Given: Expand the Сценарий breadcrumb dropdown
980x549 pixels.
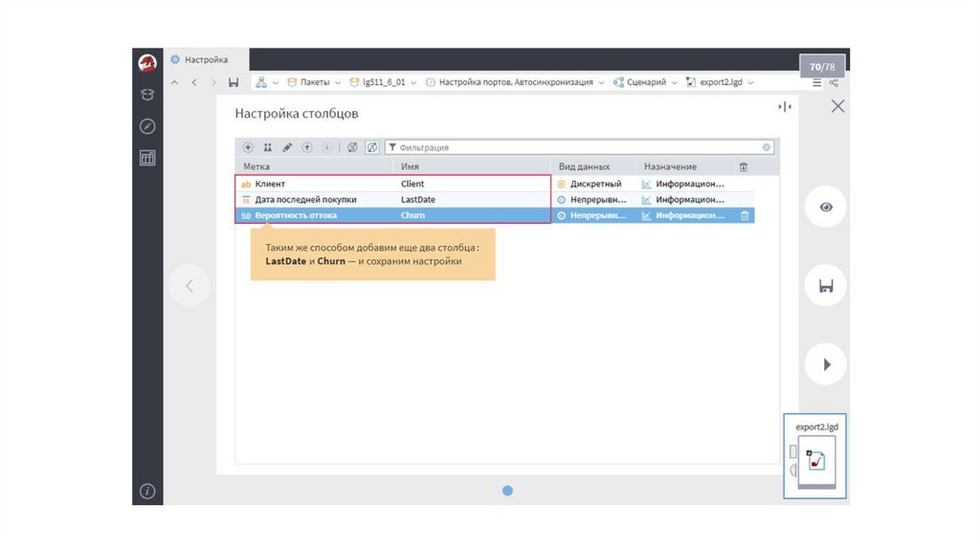Looking at the screenshot, I should coord(675,83).
